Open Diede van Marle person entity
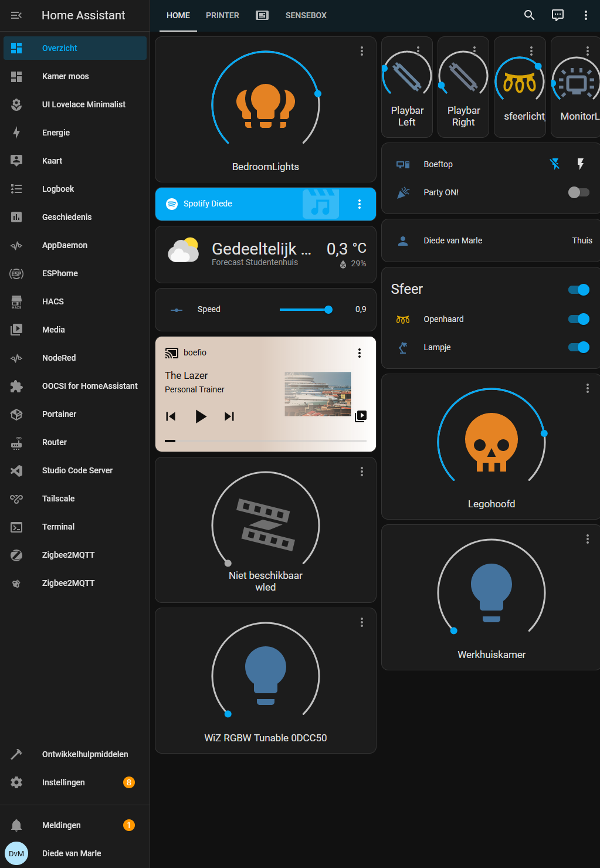Viewport: 600px width, 868px height. [491, 240]
